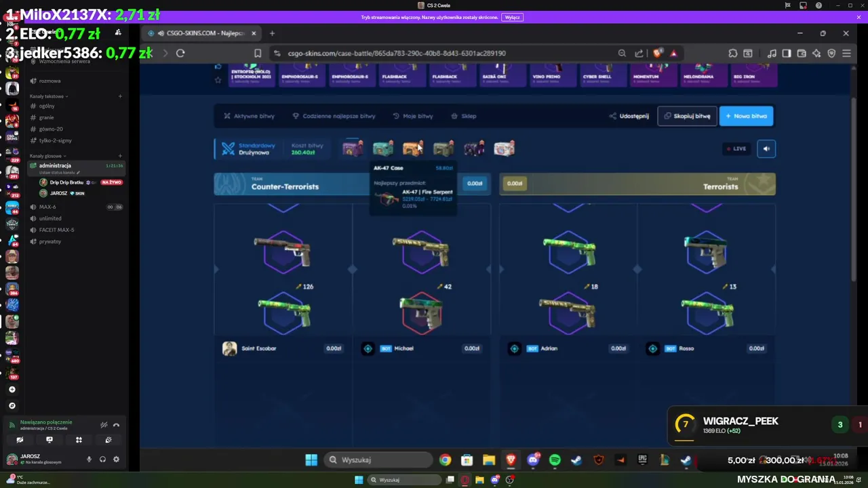
Task: Click BOT Rosso player entry
Action: point(707,348)
